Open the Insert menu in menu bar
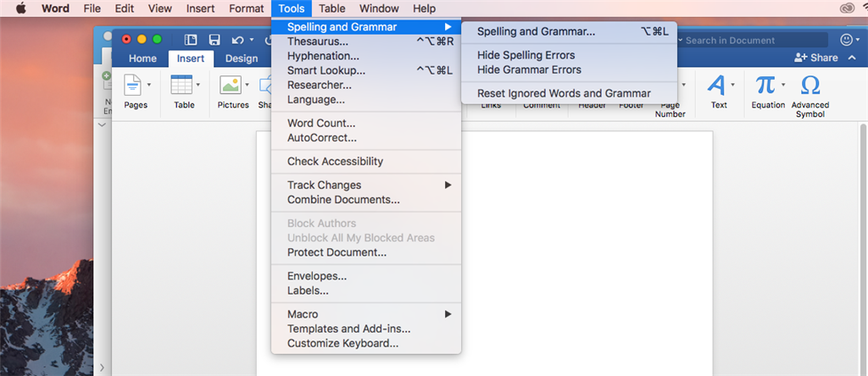 200,8
